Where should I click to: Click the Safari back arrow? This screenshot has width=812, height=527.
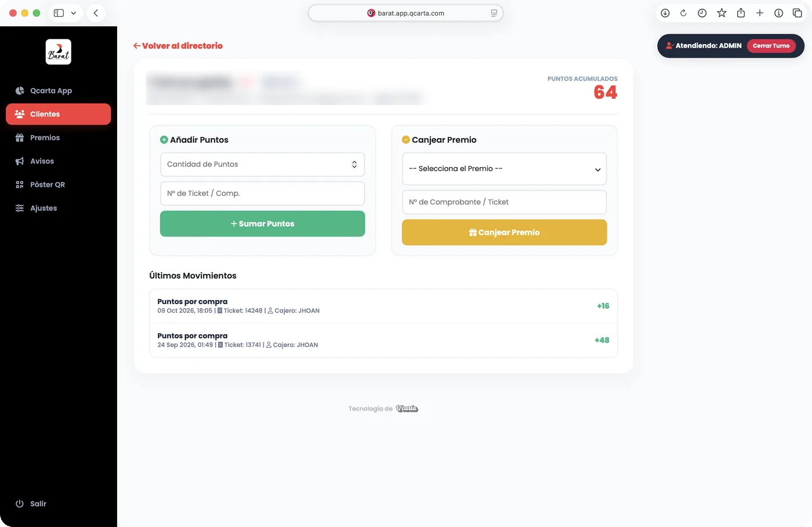[96, 13]
